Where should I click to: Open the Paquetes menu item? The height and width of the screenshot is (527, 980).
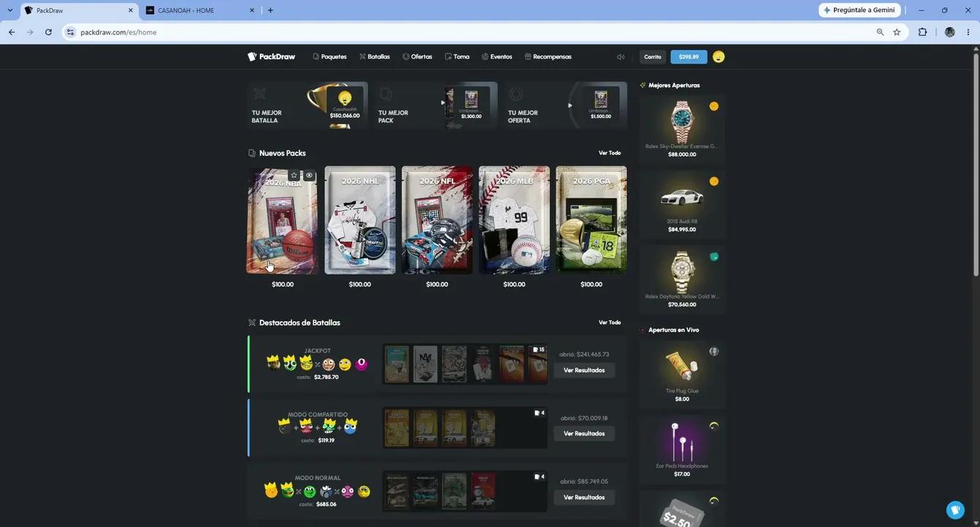tap(329, 56)
